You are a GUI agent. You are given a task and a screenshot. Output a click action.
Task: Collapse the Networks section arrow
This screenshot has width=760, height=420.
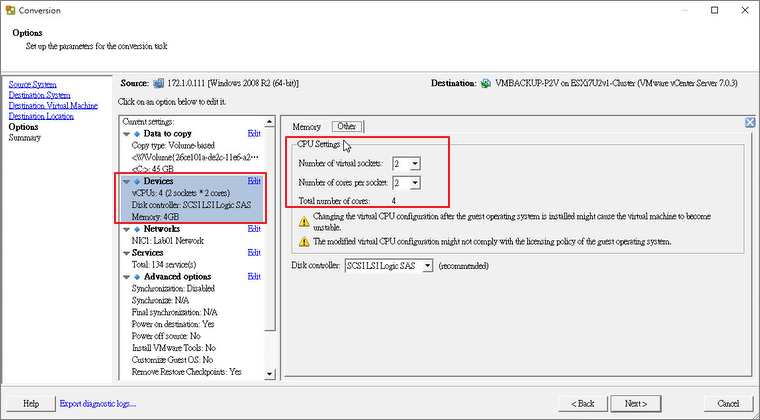tap(127, 229)
